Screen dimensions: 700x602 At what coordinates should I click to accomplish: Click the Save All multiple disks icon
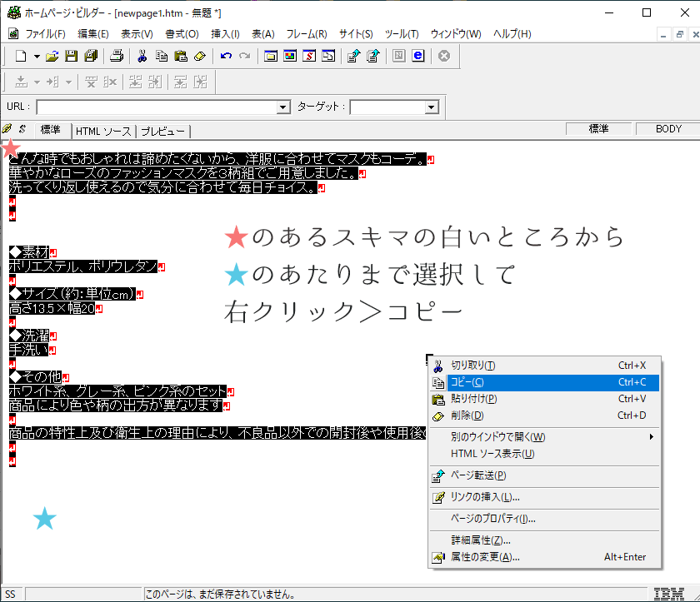tap(90, 56)
